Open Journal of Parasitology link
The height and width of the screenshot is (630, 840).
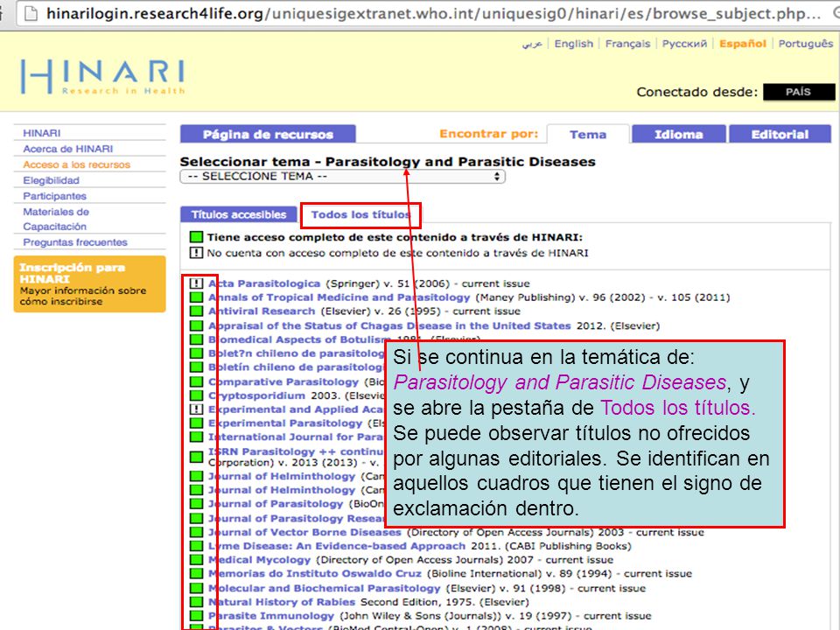[276, 504]
